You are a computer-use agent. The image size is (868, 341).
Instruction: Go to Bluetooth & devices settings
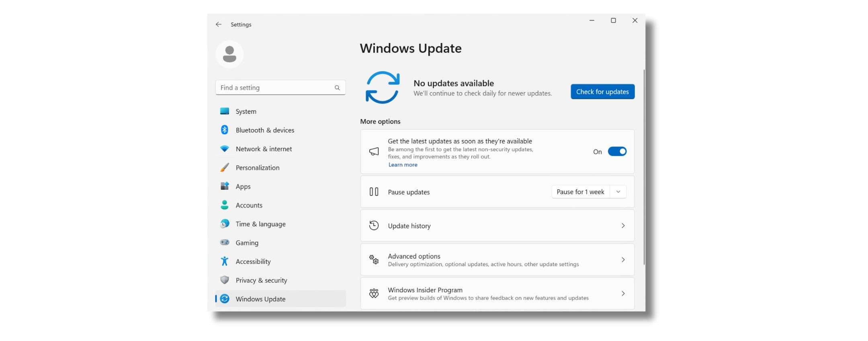pos(280,130)
